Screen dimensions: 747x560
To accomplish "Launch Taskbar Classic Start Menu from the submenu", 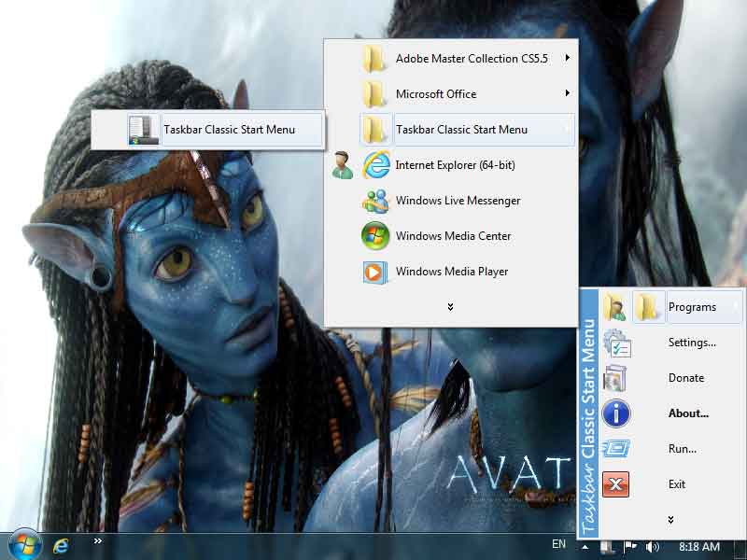I will coord(207,130).
